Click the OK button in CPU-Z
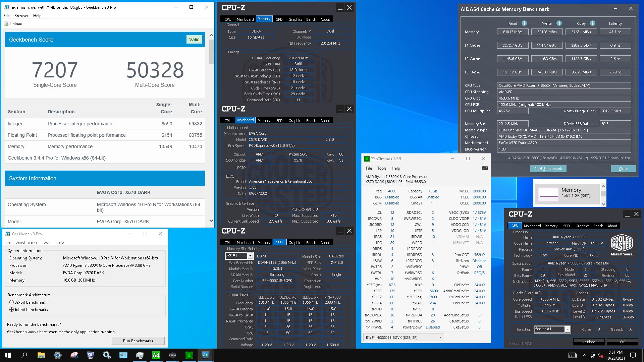The image size is (644, 362). [x=622, y=342]
